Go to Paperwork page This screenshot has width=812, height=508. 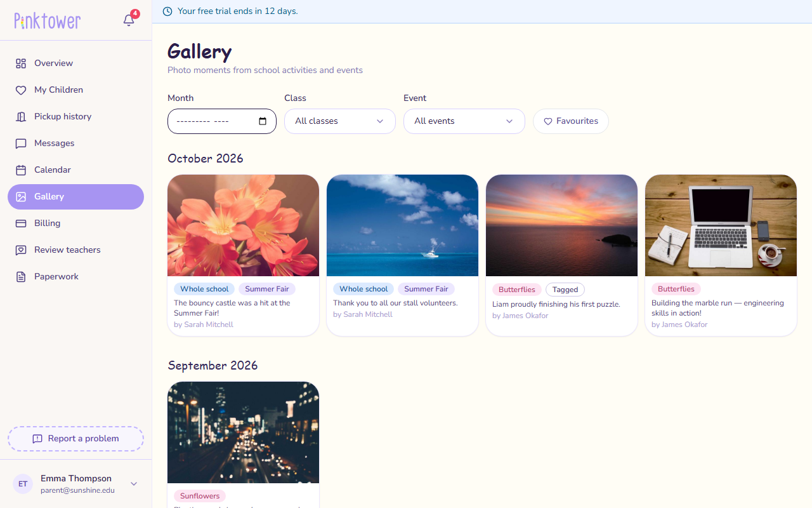pyautogui.click(x=76, y=277)
